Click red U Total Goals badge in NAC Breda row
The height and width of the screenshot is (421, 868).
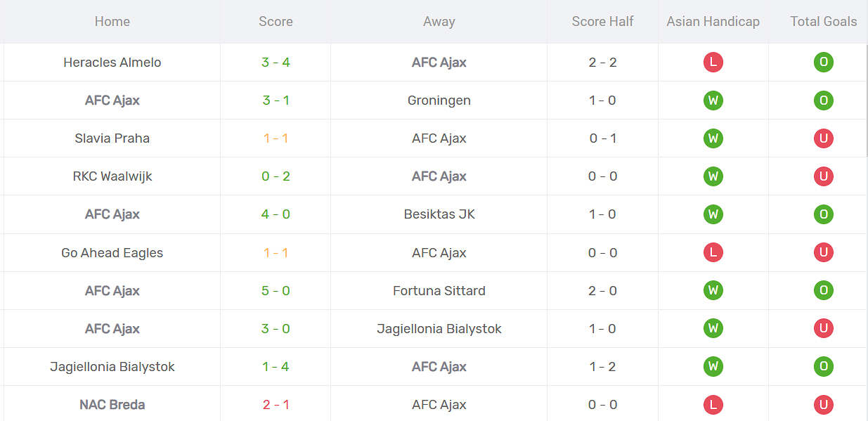[x=823, y=404]
